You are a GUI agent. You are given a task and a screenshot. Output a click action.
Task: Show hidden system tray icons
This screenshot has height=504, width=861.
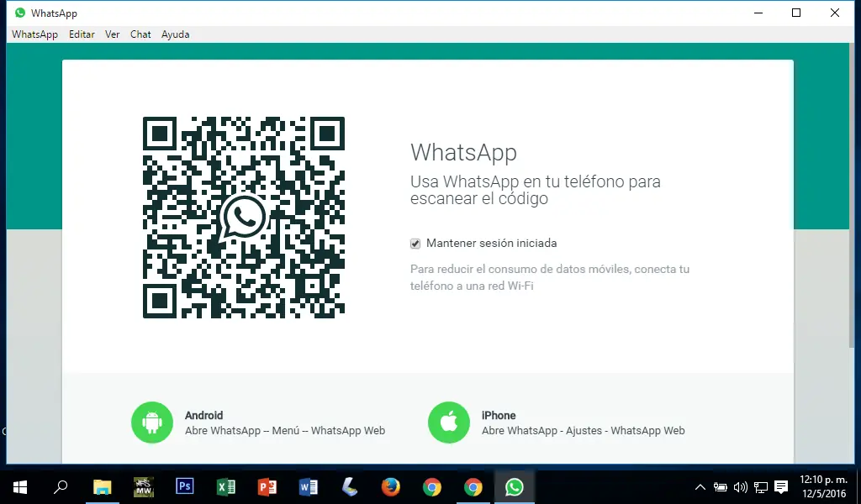[700, 487]
